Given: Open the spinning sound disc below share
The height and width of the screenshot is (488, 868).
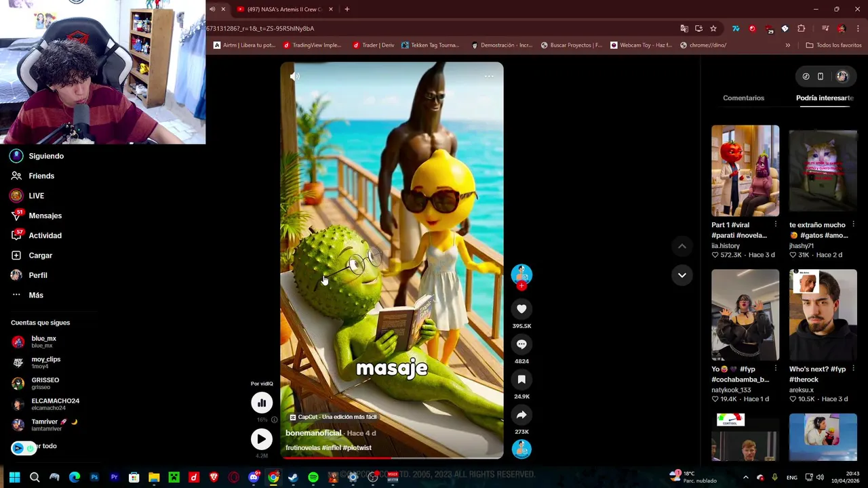Looking at the screenshot, I should pos(521,449).
